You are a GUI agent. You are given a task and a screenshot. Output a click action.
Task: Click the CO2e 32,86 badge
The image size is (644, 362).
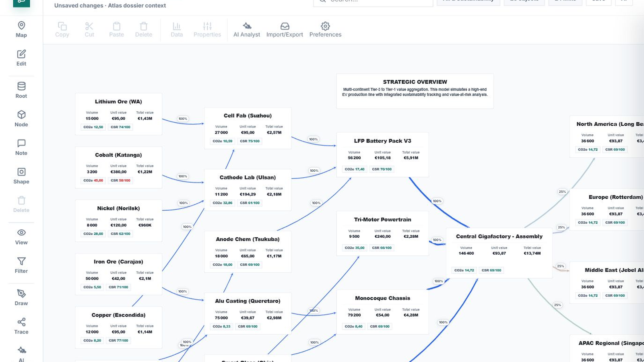click(x=222, y=203)
